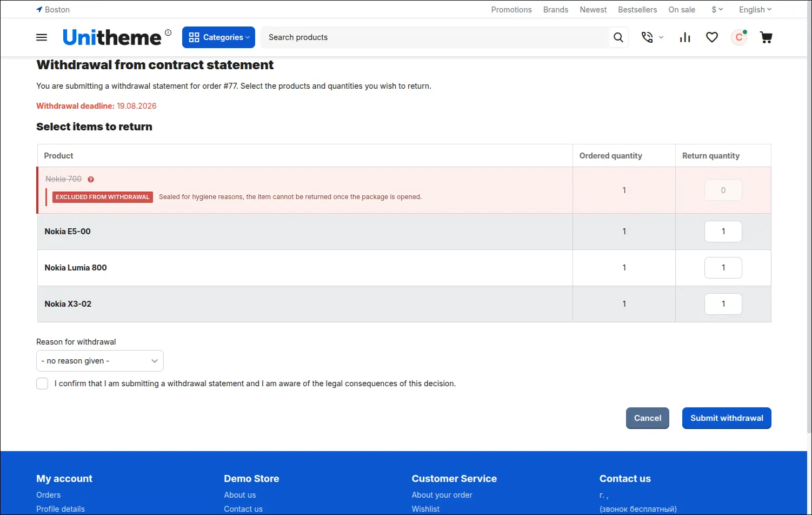
Task: Open the shopping cart icon
Action: coord(766,37)
